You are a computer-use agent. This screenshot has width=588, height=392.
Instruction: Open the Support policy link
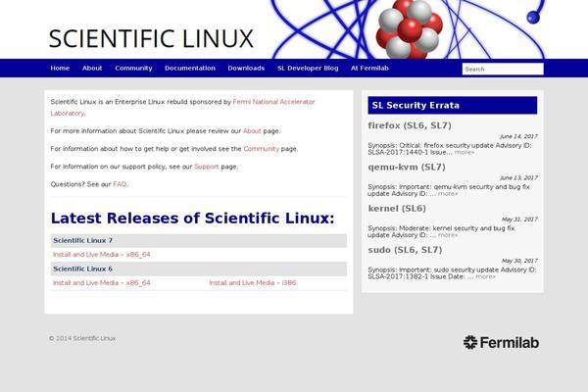[206, 167]
